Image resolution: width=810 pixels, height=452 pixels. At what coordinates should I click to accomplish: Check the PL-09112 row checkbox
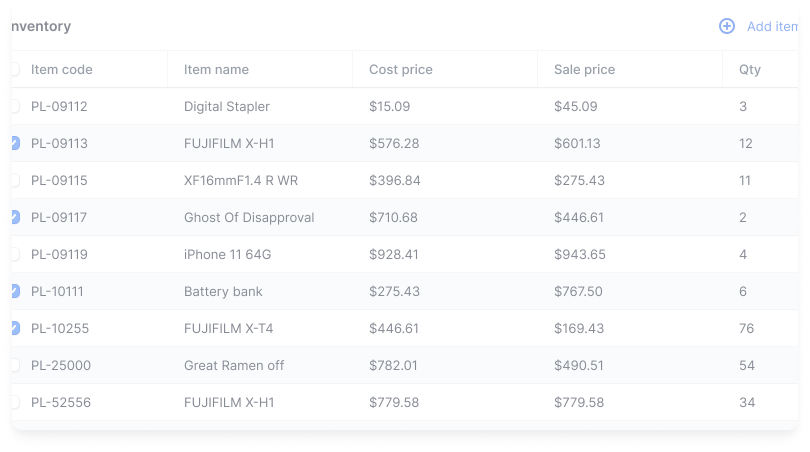[15, 106]
